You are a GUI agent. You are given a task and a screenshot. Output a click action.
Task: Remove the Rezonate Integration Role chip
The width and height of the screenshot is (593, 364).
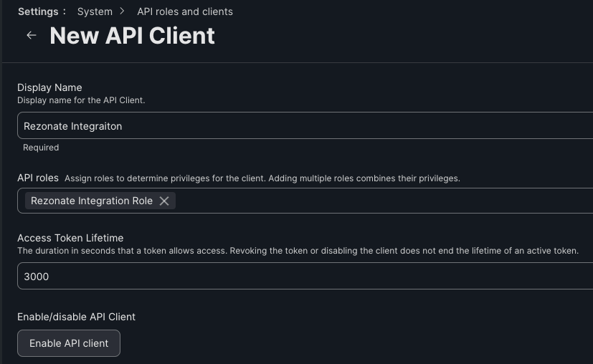(164, 201)
